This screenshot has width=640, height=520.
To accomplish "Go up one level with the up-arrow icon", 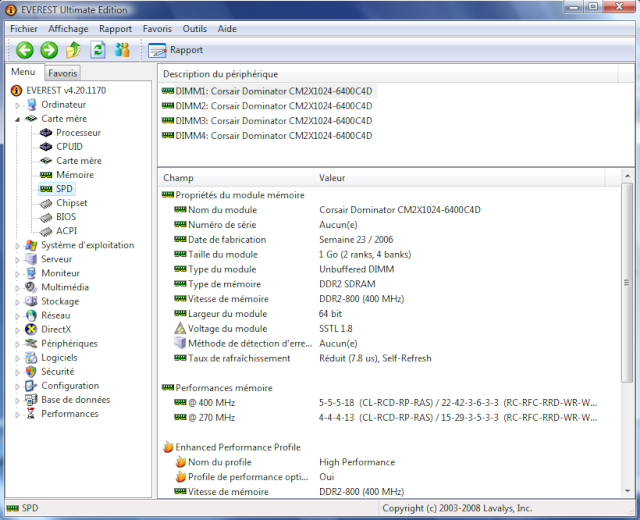I will [73, 50].
